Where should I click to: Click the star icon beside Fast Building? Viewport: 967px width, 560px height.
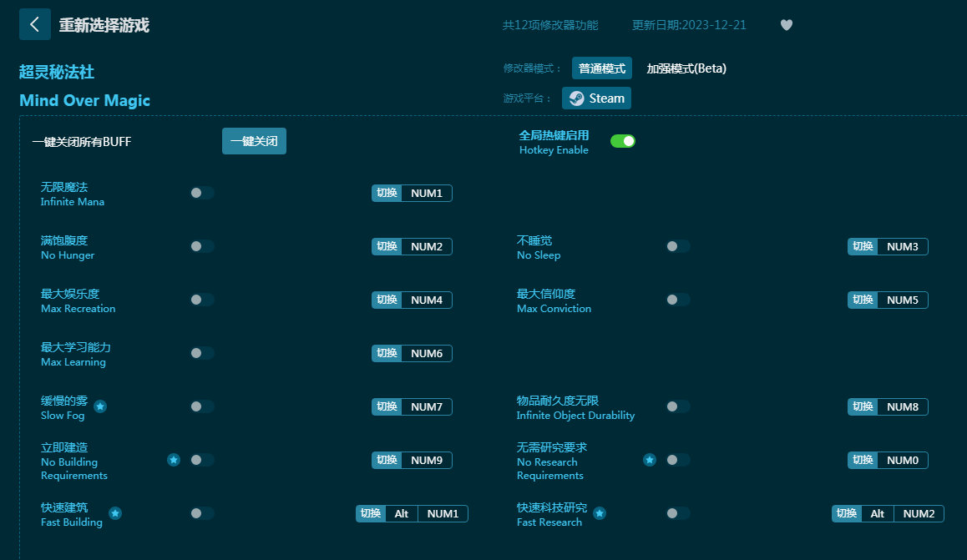click(115, 513)
